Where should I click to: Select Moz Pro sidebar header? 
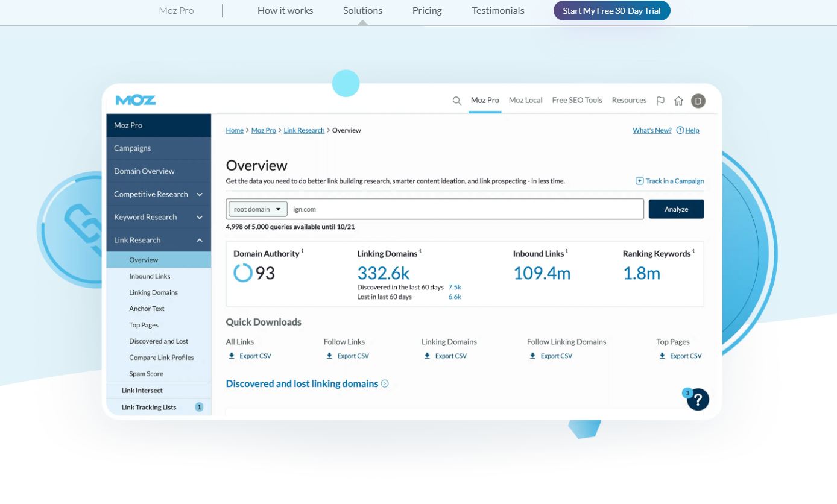click(x=159, y=125)
